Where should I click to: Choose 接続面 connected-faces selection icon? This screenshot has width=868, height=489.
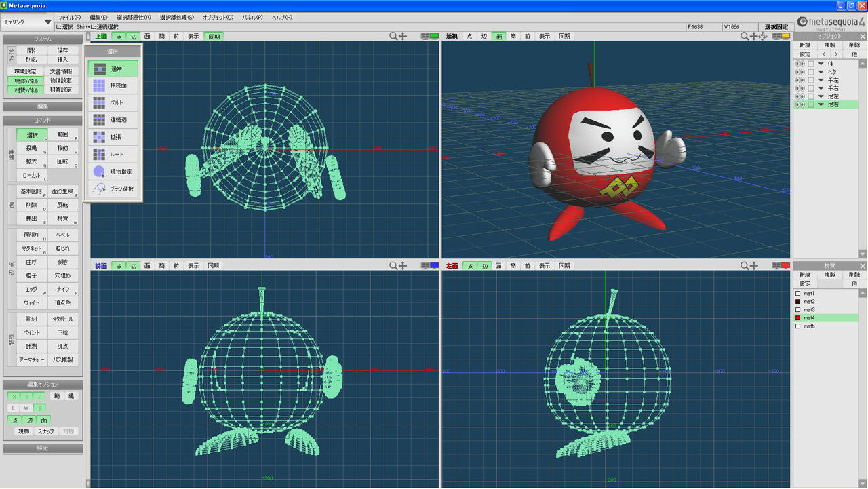(99, 85)
